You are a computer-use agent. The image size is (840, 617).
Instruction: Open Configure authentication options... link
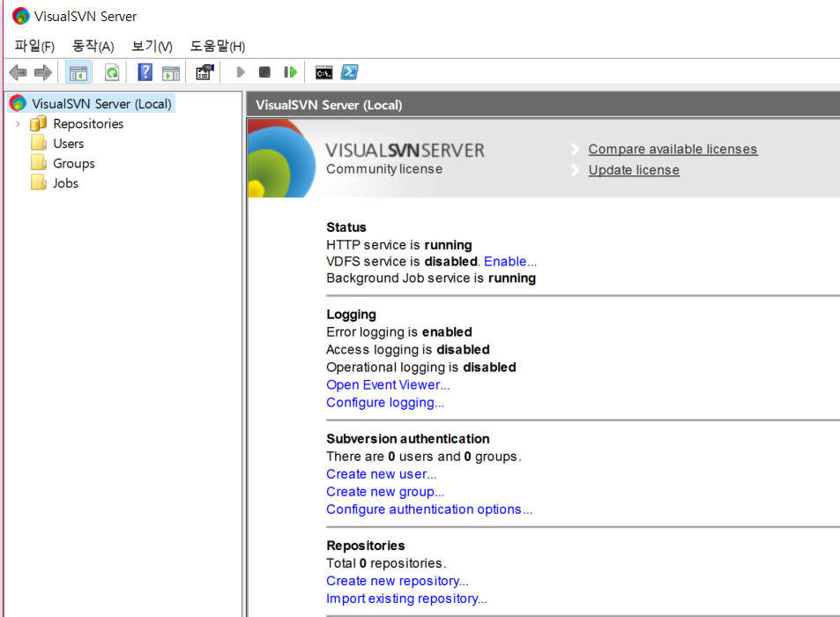coord(429,509)
